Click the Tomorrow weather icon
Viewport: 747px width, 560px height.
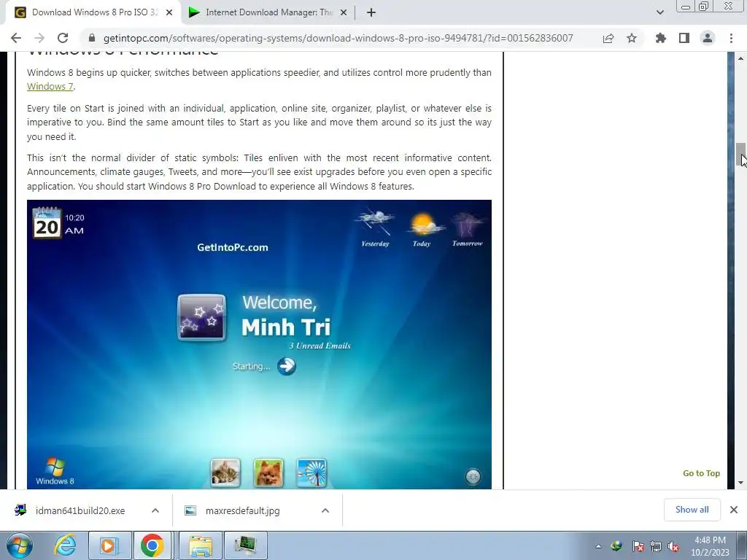coord(468,225)
